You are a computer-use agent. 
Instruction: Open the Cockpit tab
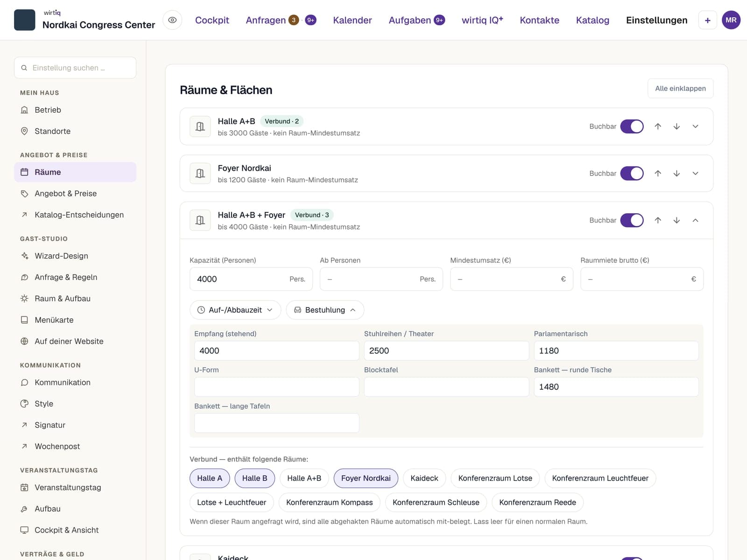point(212,20)
